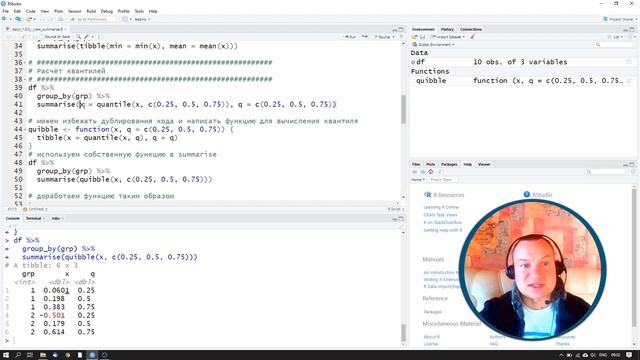
Task: Click the df table viewer grid icon
Action: pos(629,62)
